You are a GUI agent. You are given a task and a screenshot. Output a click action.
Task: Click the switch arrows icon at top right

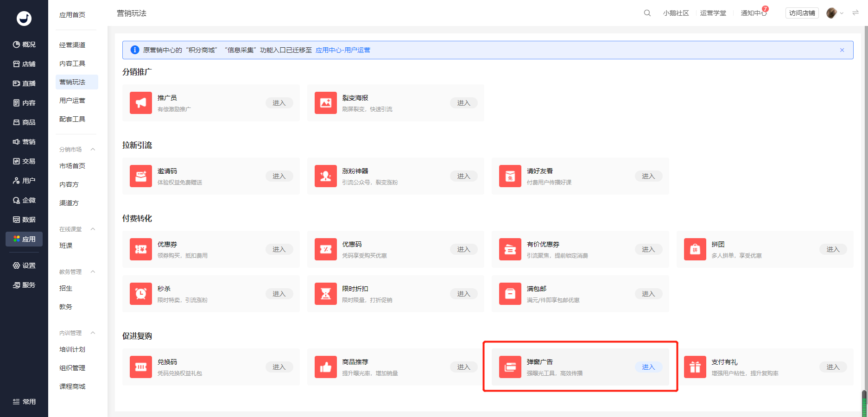(855, 13)
